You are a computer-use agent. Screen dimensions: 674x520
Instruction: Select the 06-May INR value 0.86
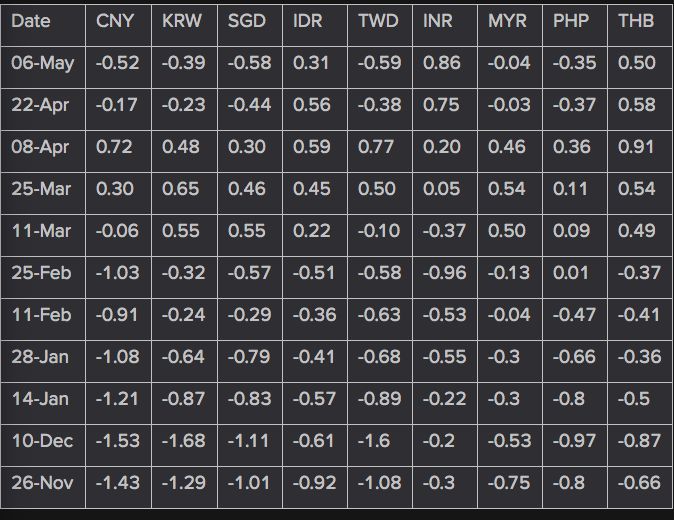[441, 63]
